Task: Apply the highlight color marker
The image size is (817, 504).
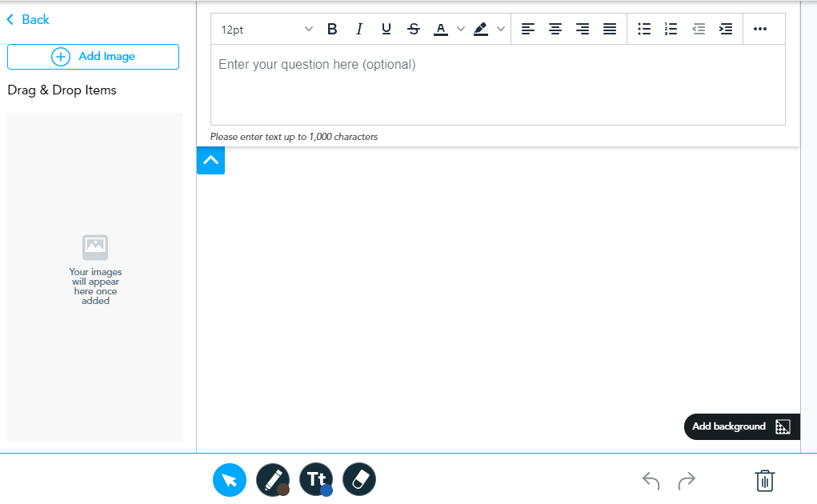Action: pos(480,29)
